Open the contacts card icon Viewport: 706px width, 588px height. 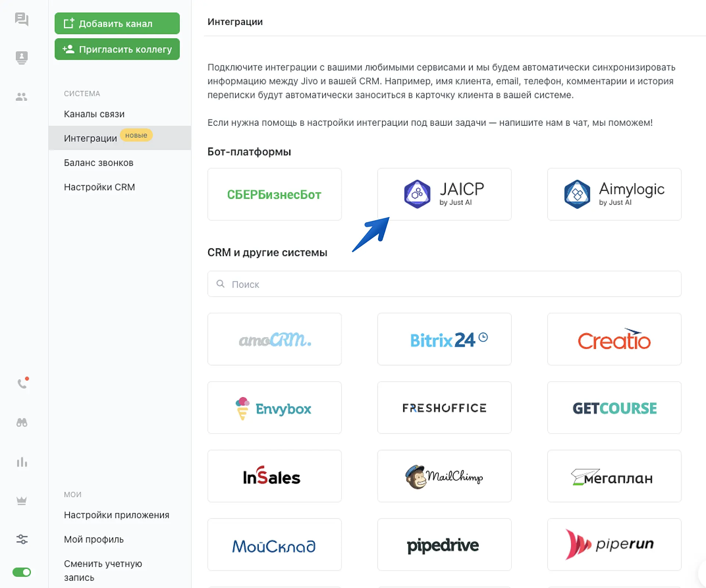(21, 58)
